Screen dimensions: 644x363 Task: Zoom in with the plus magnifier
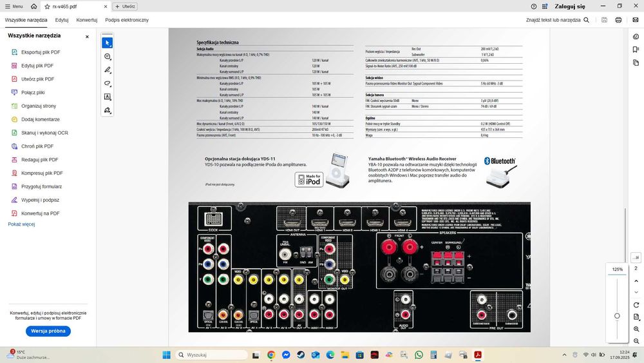coord(636,329)
